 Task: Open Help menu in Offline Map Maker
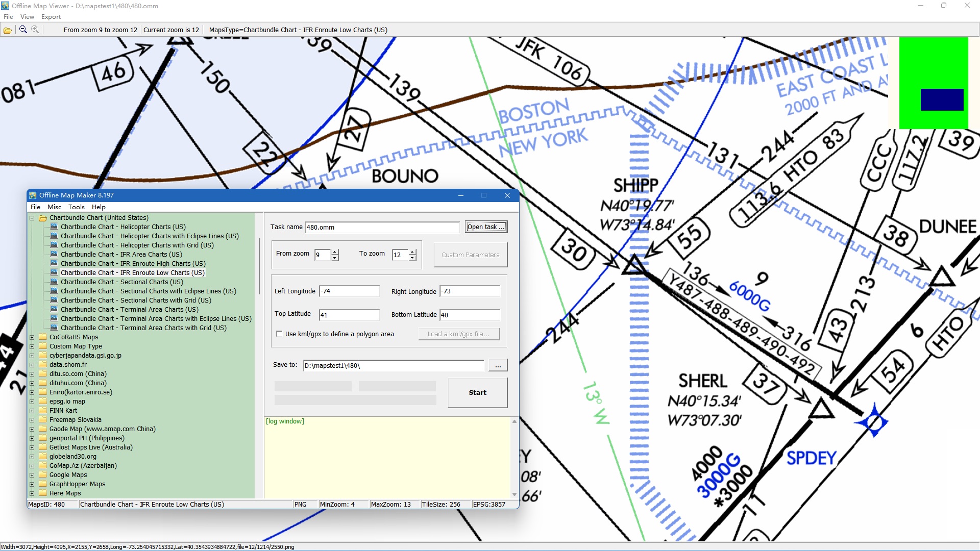point(99,207)
